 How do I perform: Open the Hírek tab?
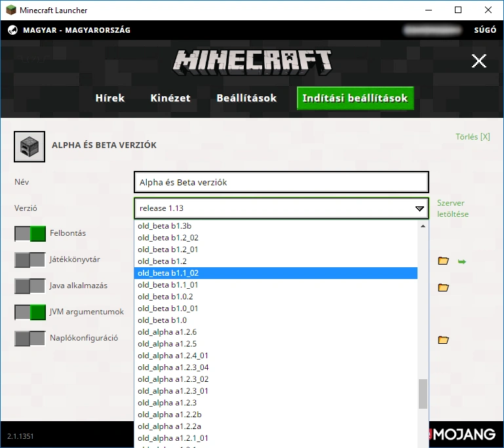point(110,98)
